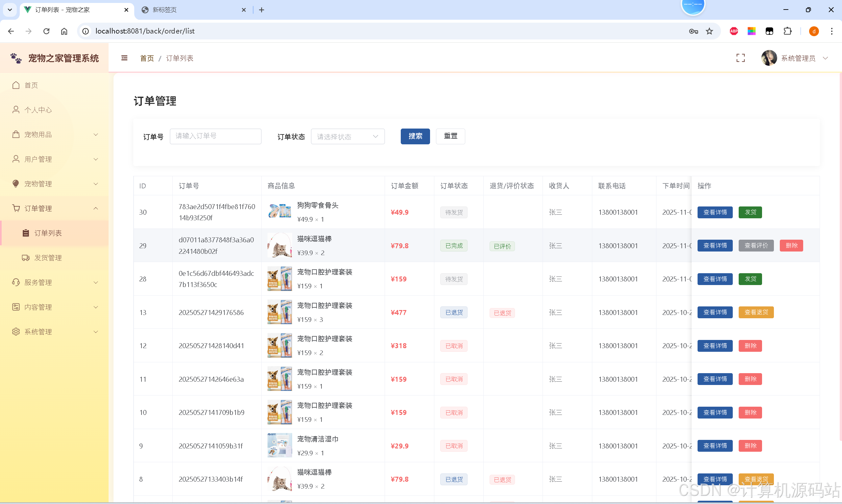Click the 宠物清洁湿巾 product thumbnail
This screenshot has height=504, width=842.
(x=280, y=445)
